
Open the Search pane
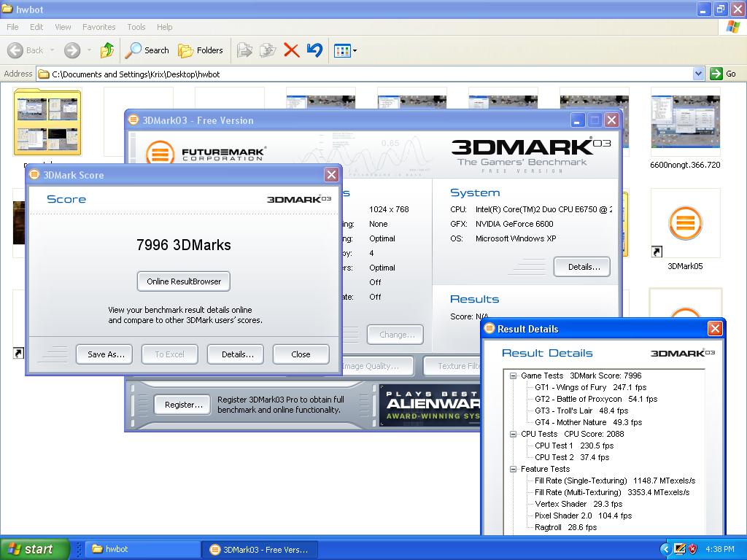(x=147, y=50)
